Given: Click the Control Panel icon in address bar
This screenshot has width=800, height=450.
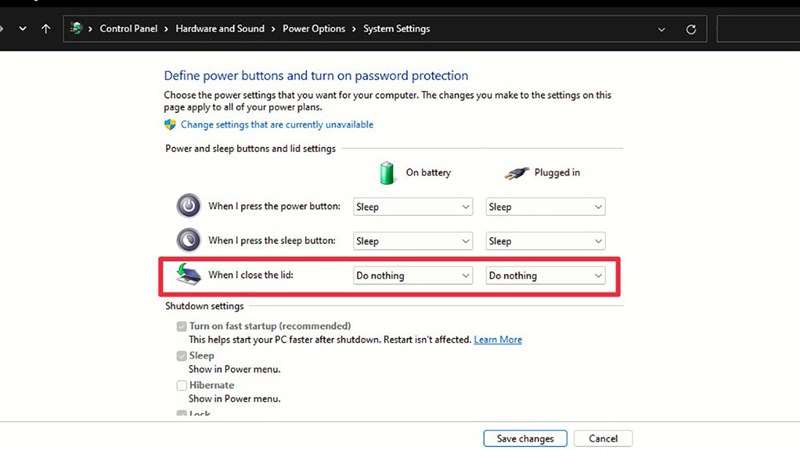Looking at the screenshot, I should pos(77,29).
